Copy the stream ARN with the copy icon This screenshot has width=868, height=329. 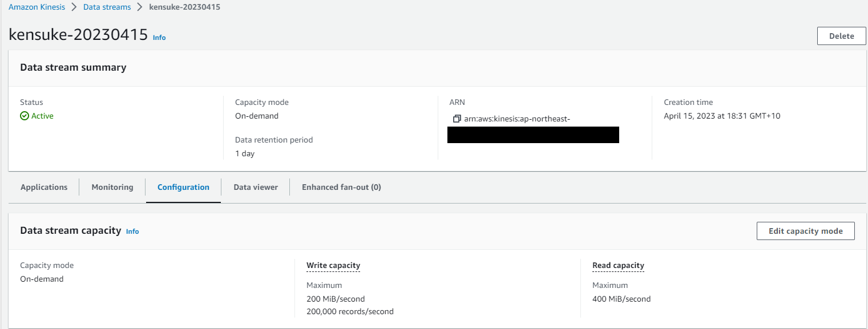click(x=457, y=119)
